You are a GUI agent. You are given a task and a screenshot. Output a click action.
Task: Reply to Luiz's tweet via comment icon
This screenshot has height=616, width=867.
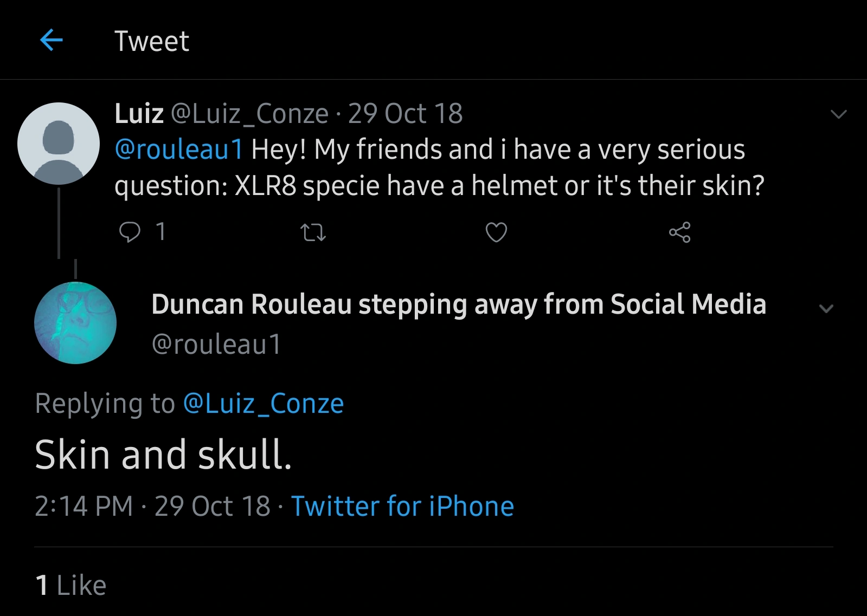[x=130, y=232]
